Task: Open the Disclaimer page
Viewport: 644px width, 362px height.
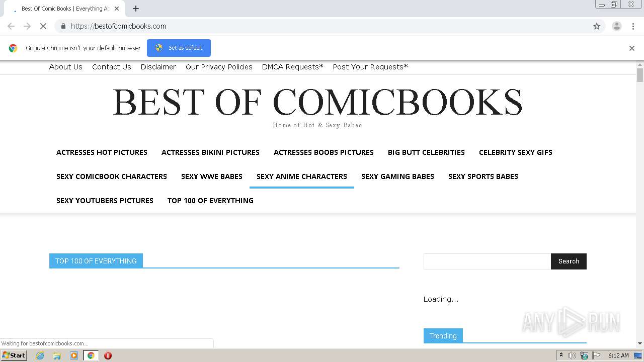Action: tap(158, 67)
